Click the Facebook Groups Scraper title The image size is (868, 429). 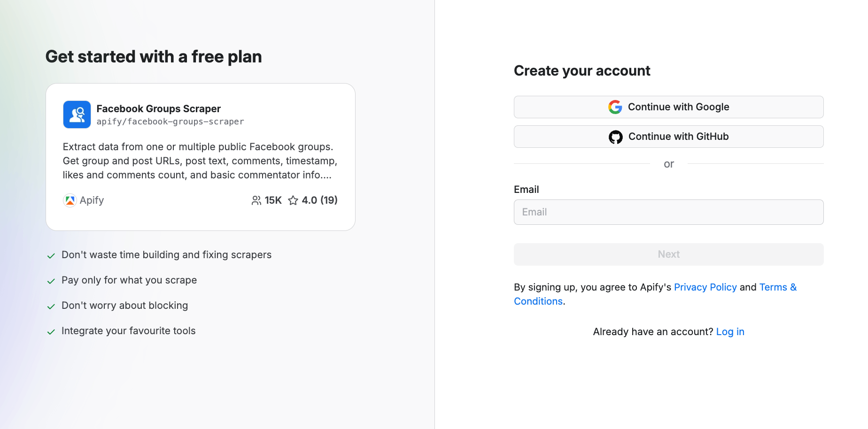coord(158,108)
